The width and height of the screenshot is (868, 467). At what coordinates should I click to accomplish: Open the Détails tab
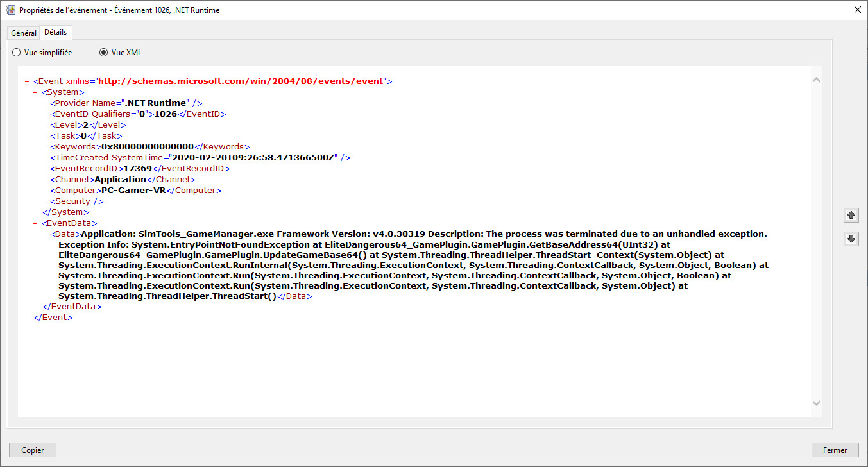tap(56, 32)
